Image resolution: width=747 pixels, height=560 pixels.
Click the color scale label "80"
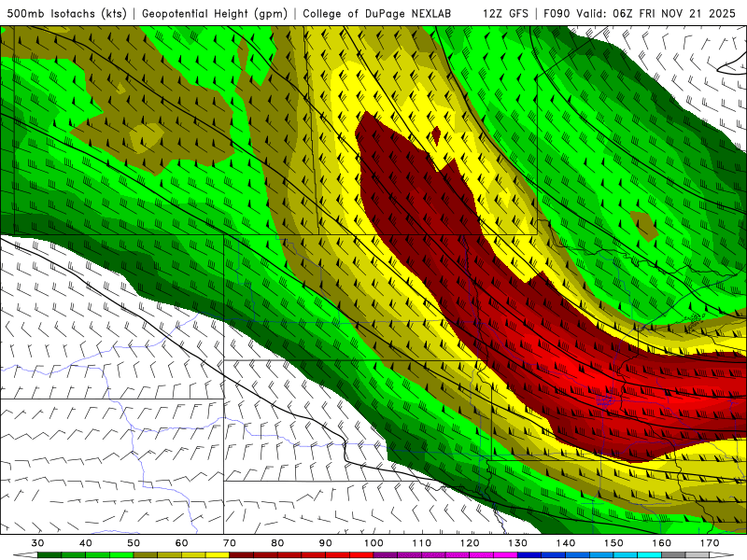[277, 543]
